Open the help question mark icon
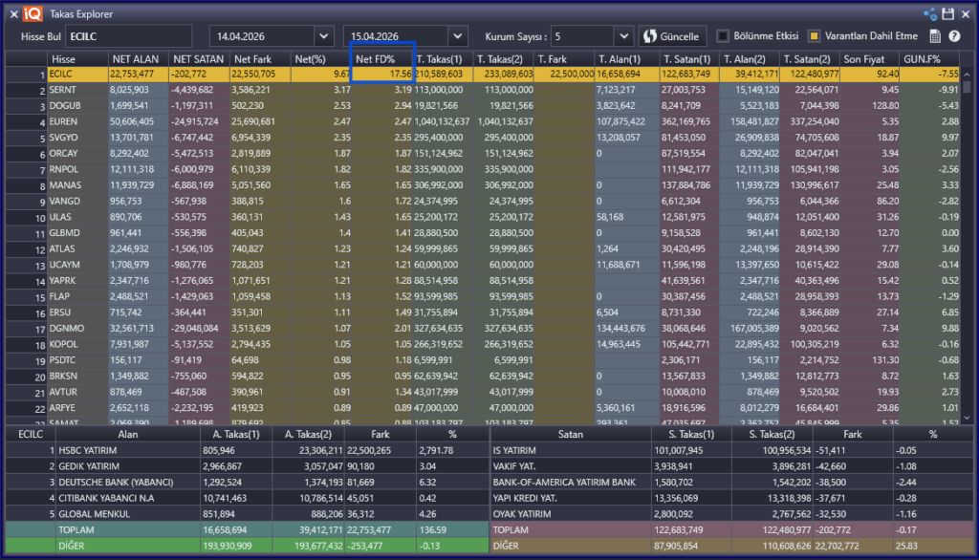The height and width of the screenshot is (560, 979). [x=955, y=37]
